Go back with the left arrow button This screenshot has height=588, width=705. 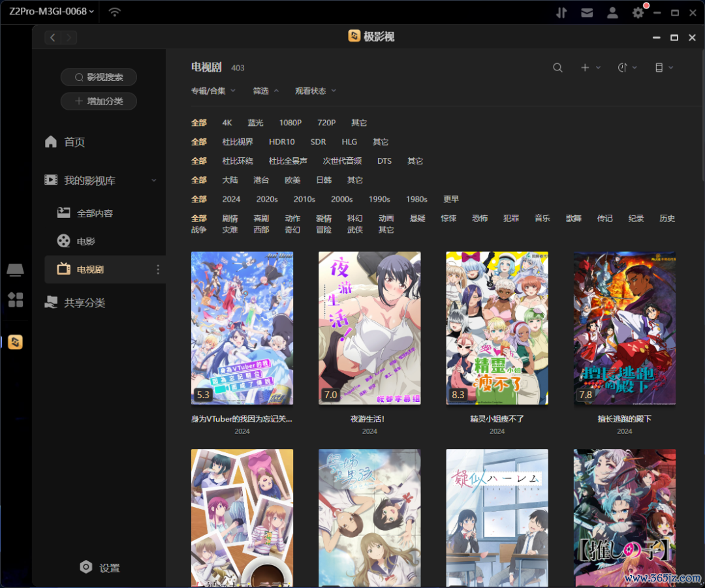coord(53,37)
